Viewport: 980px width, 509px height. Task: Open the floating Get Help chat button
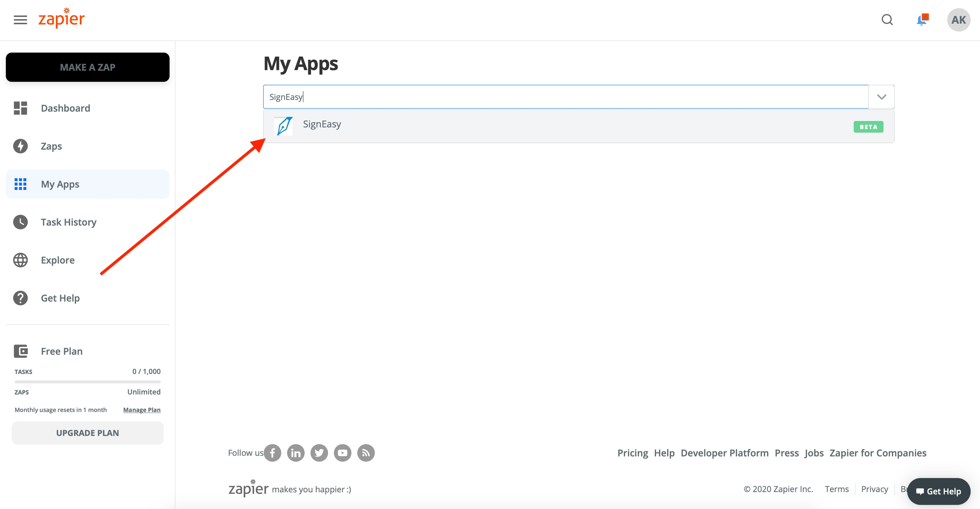[x=938, y=491]
